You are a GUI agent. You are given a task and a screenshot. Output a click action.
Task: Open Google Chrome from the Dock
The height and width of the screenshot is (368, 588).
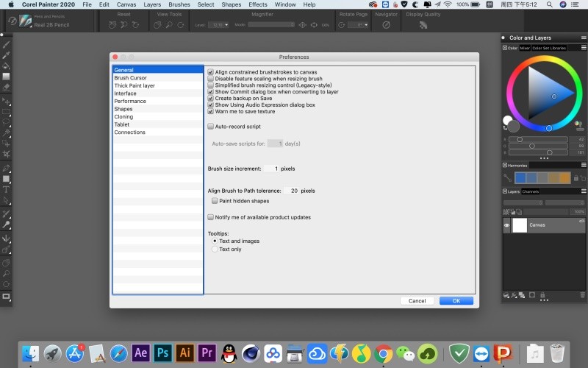pos(383,353)
